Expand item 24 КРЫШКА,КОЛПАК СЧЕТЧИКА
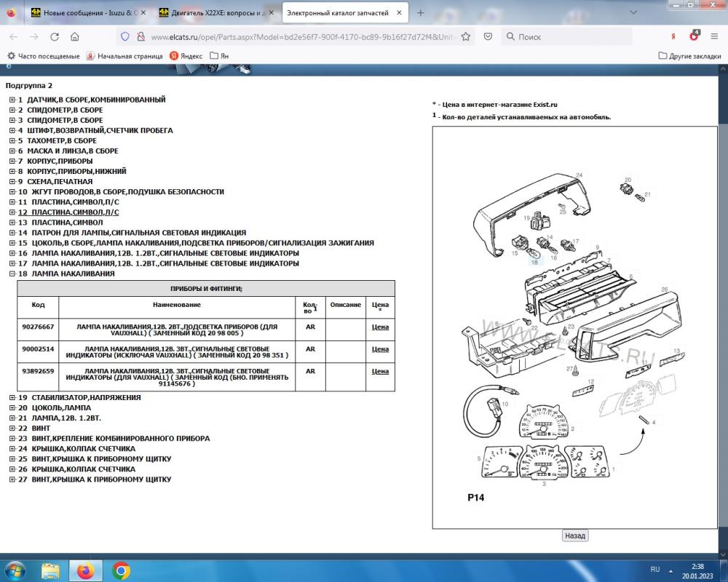The width and height of the screenshot is (728, 582). (12, 449)
